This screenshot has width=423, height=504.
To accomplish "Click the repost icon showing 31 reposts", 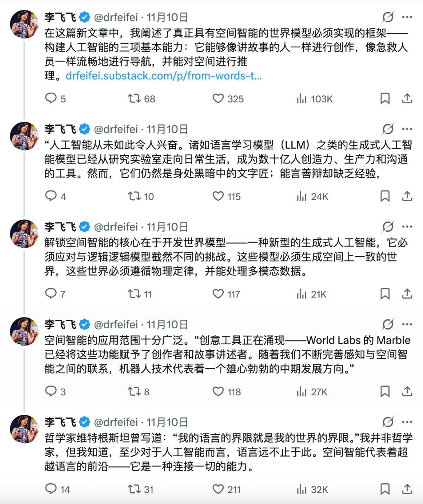I will coord(134,490).
